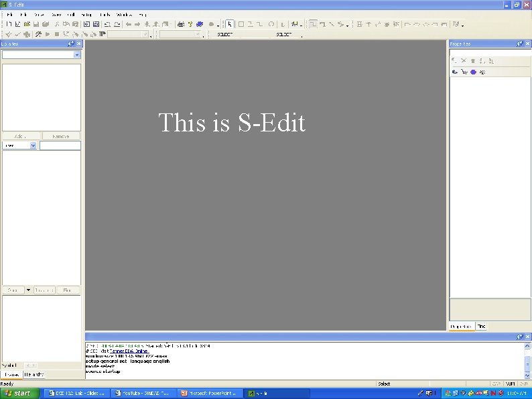Switch to the Libraries tab at bottom
Viewport: 532px width, 399px height.
click(x=11, y=375)
